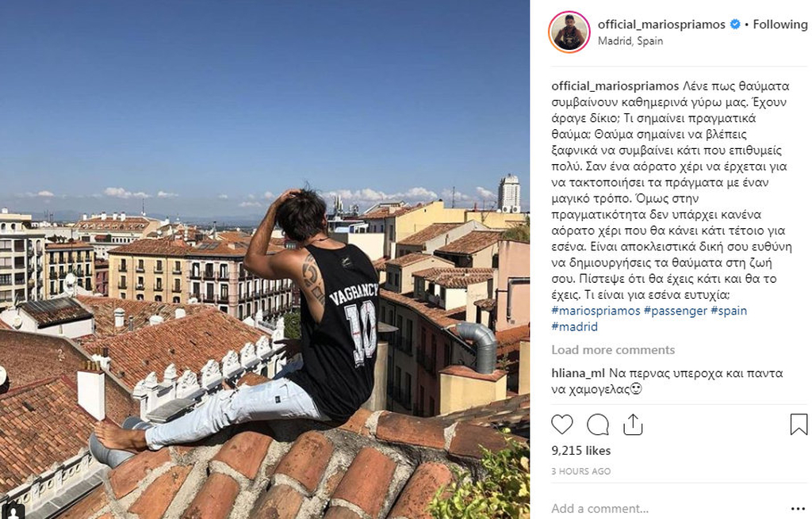Viewport: 812px width, 519px height.
Task: Load more comments
Action: [613, 349]
